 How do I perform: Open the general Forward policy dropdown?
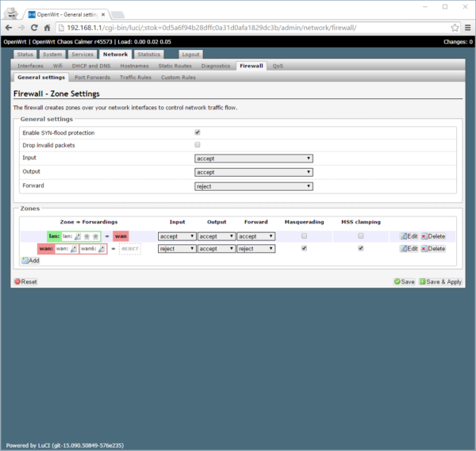tap(254, 185)
